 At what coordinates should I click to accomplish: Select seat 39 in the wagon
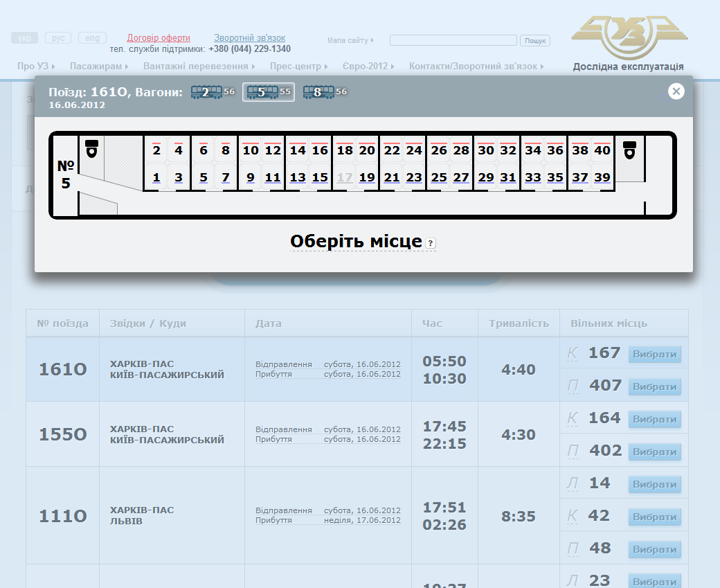(x=602, y=178)
